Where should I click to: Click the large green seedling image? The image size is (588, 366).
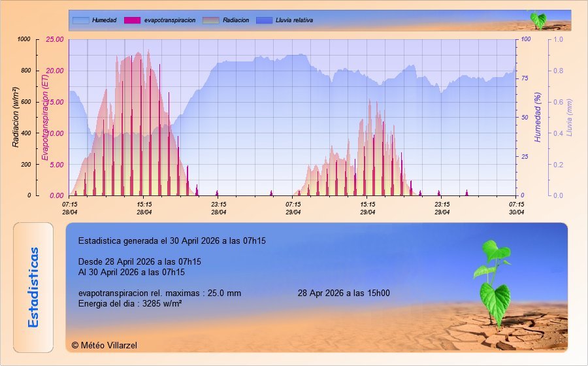(495, 282)
